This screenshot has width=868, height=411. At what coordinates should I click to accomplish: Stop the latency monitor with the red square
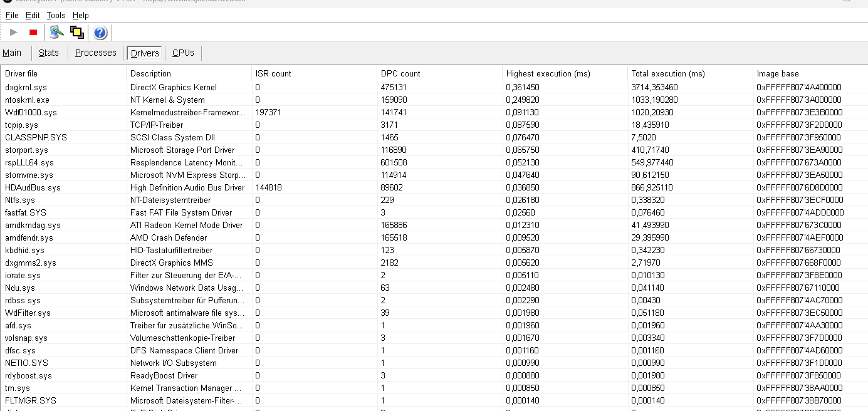[33, 33]
